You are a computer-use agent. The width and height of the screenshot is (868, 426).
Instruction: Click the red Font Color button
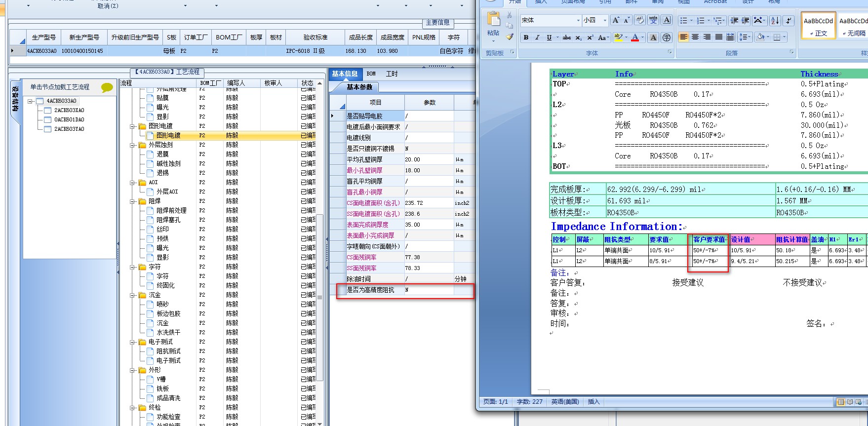635,38
